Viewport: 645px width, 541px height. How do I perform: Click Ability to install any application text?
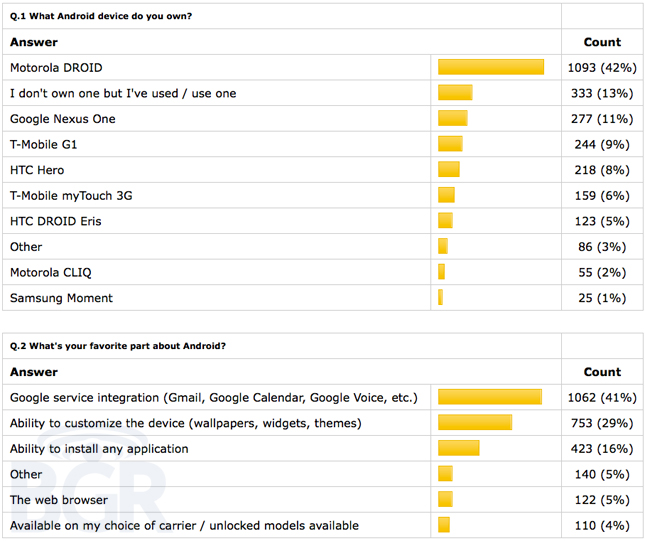[x=99, y=449]
